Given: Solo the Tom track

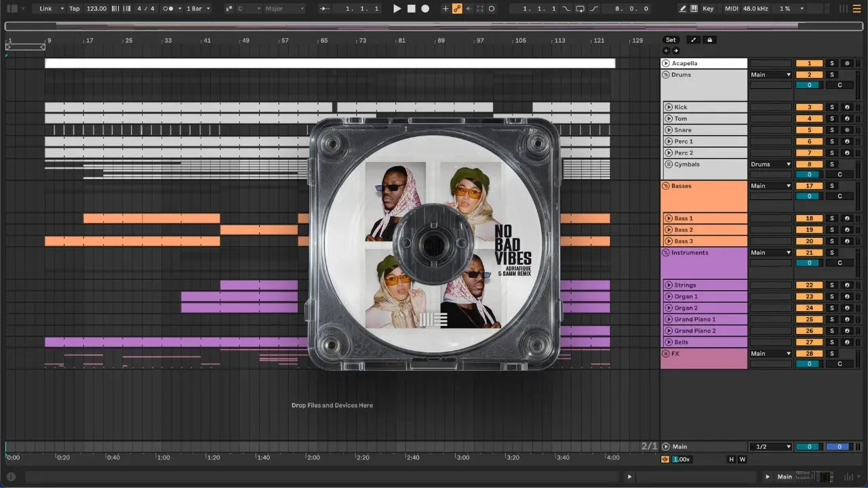Looking at the screenshot, I should 832,119.
